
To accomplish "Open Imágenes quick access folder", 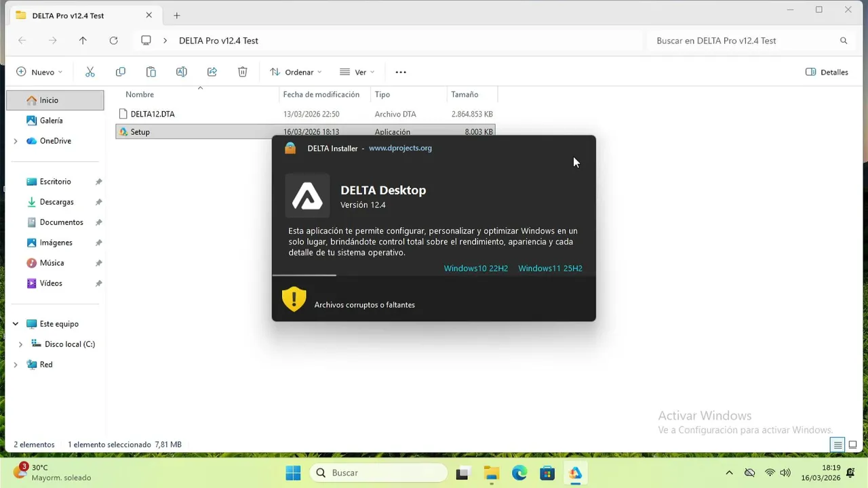I will [55, 243].
